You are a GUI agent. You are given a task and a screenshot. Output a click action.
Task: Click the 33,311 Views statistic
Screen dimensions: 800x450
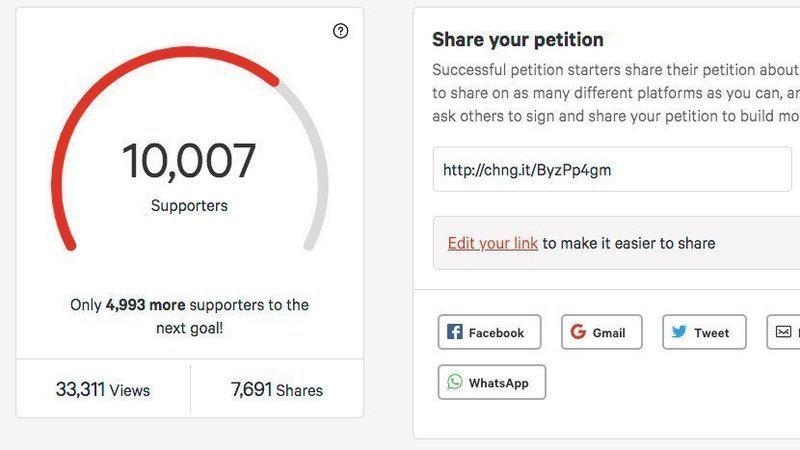(x=102, y=389)
